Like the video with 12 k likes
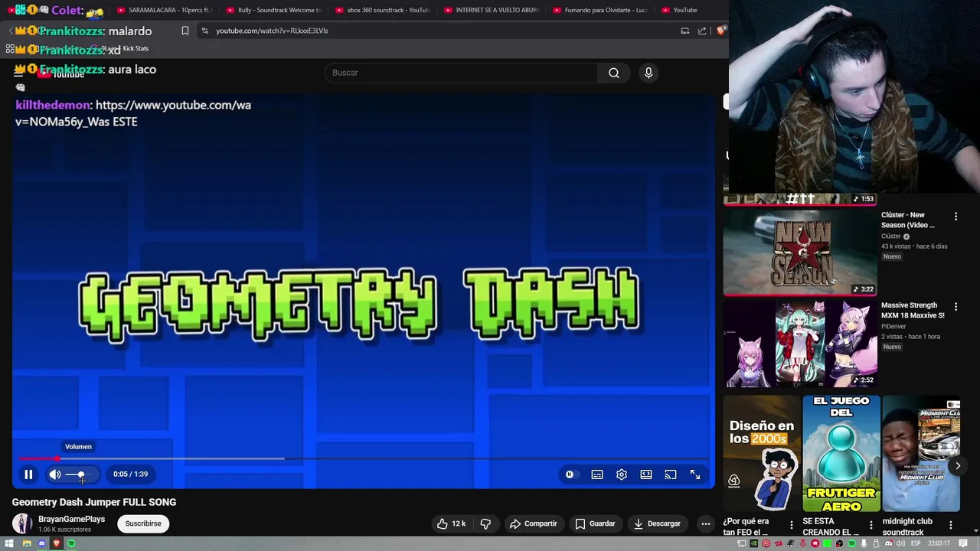 pos(450,523)
